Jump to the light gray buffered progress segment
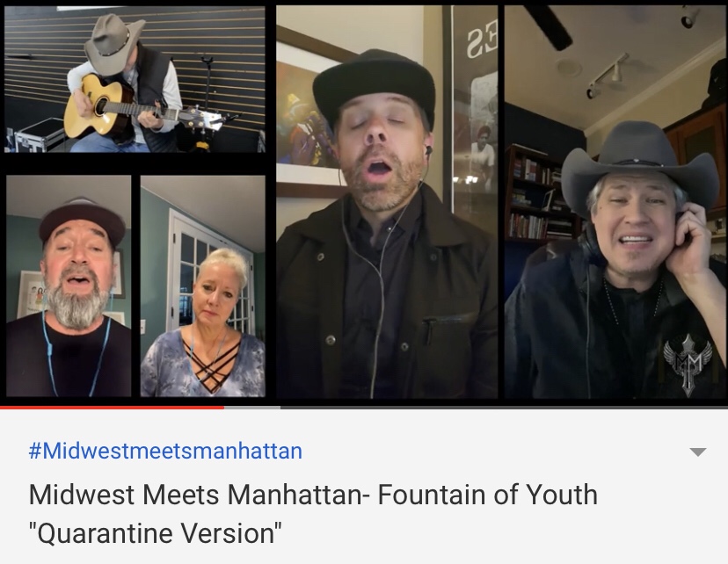 pos(252,408)
